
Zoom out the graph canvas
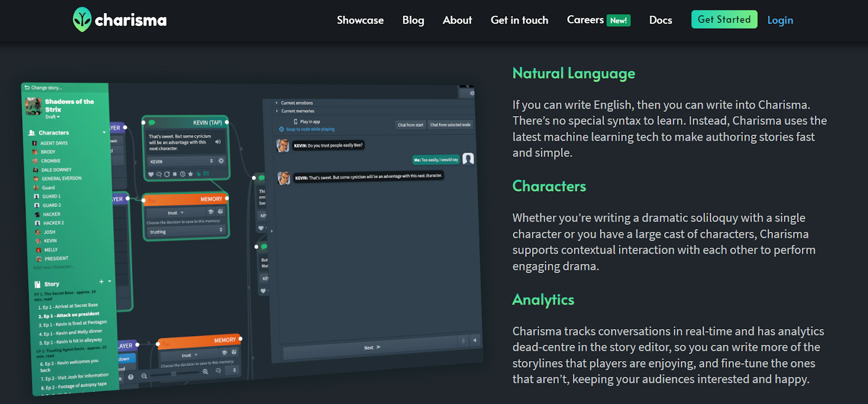[x=144, y=376]
